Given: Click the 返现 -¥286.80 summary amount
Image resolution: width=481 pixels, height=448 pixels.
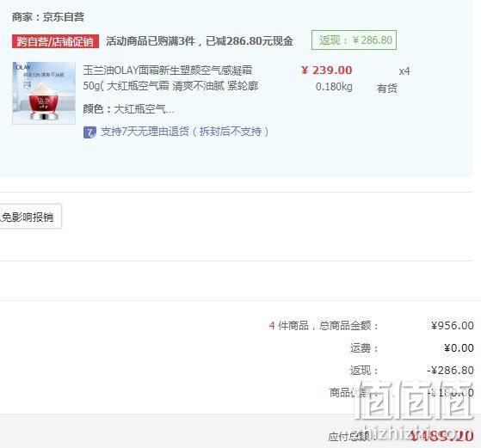Looking at the screenshot, I should 450,370.
